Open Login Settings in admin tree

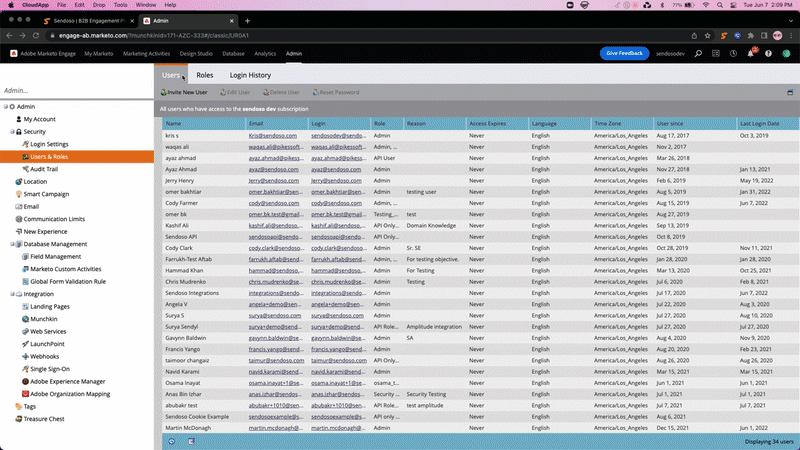point(45,144)
